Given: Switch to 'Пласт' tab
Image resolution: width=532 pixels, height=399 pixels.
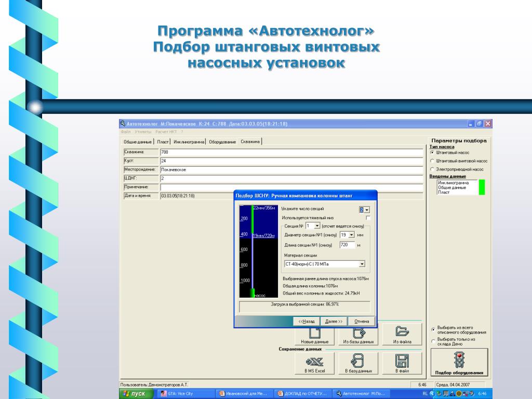Looking at the screenshot, I should pyautogui.click(x=163, y=142).
